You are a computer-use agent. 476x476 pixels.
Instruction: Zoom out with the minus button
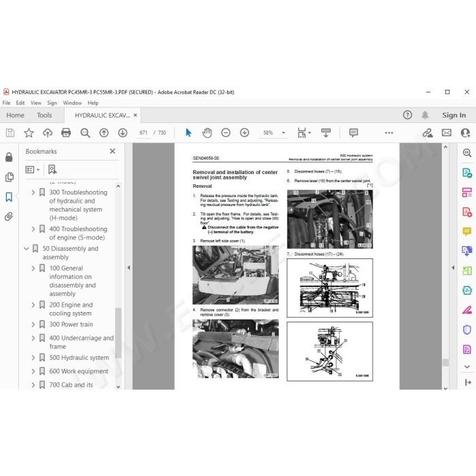click(226, 133)
